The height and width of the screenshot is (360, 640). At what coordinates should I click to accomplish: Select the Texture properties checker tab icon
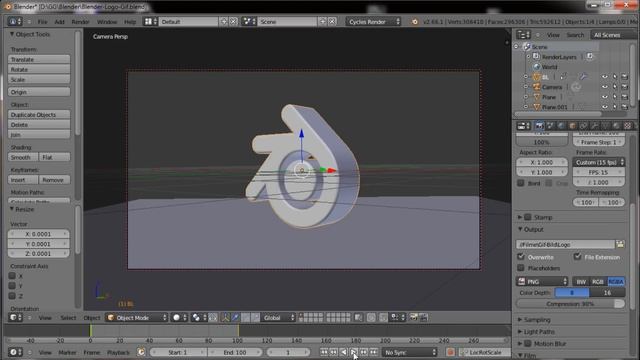[628, 126]
